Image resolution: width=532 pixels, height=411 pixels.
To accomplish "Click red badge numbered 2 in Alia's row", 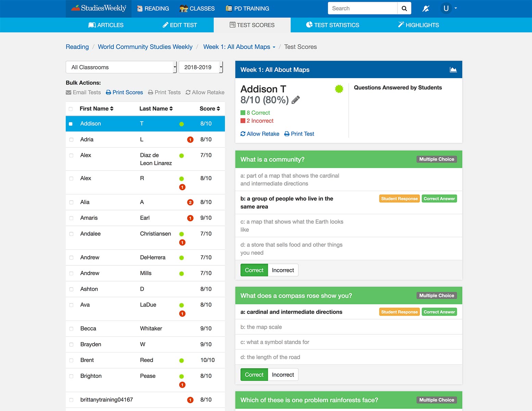I will pyautogui.click(x=190, y=202).
